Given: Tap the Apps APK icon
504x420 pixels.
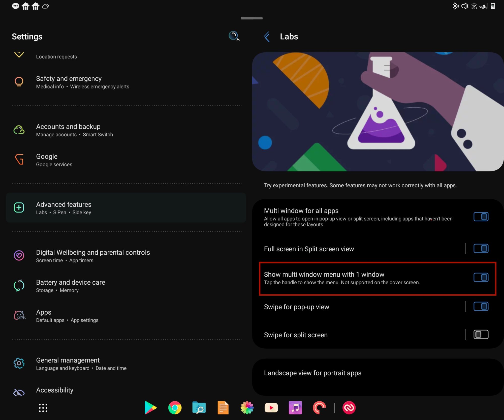Looking at the screenshot, I should click(x=20, y=315).
